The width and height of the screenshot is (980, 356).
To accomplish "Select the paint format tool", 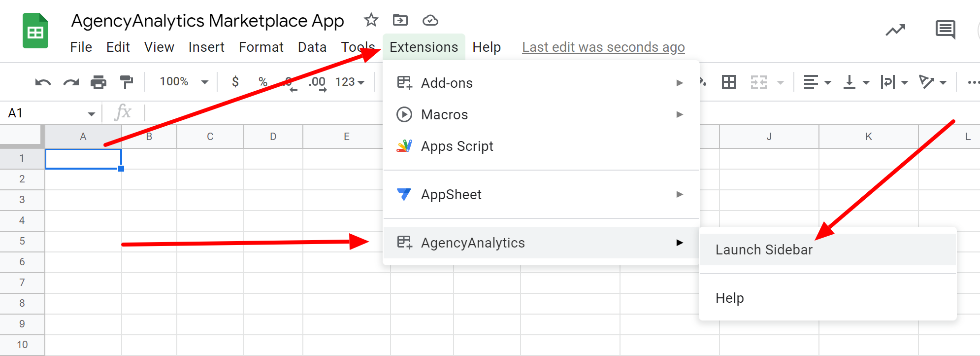I will (x=127, y=82).
